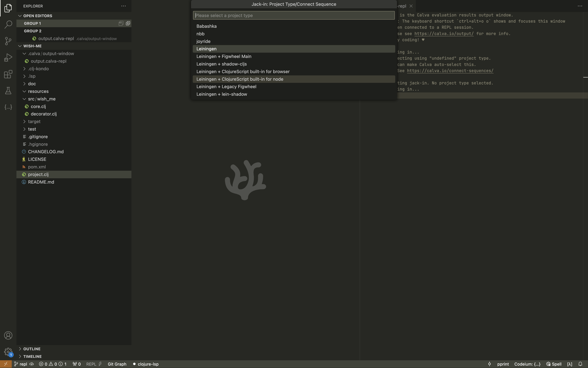Select Leiningen + ClojureScript built-in for node
This screenshot has width=588, height=368.
pyautogui.click(x=294, y=79)
